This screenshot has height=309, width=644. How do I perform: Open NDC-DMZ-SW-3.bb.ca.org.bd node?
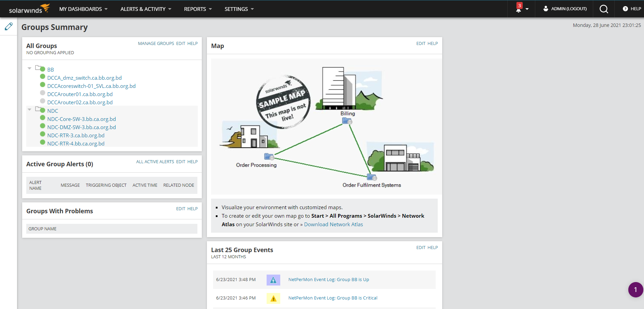click(x=81, y=127)
